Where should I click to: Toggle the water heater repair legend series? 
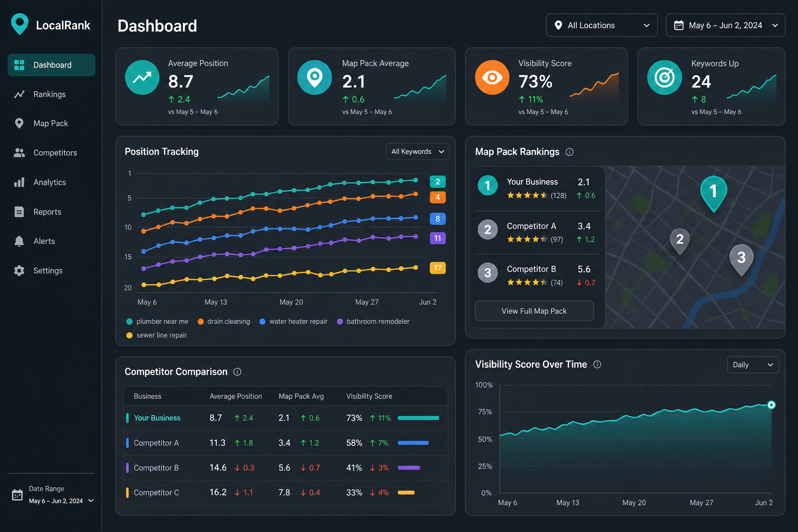tap(294, 322)
